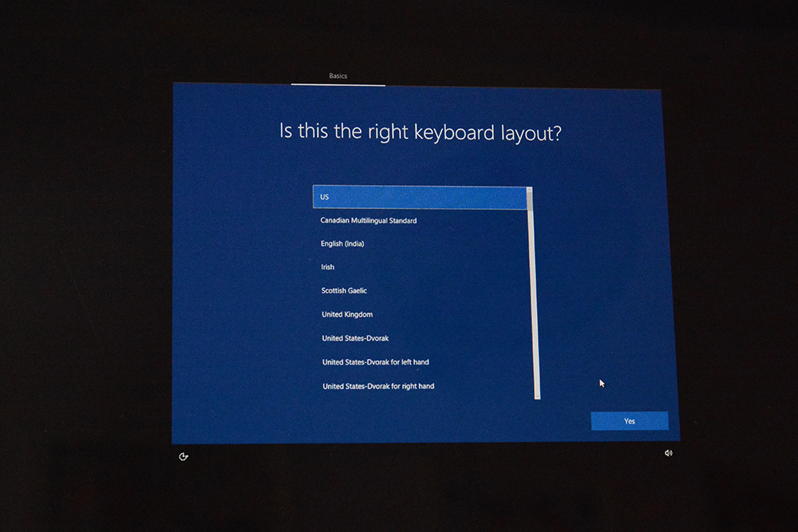The width and height of the screenshot is (798, 532).
Task: Choose the United States-Dvorak layout
Action: tap(355, 337)
